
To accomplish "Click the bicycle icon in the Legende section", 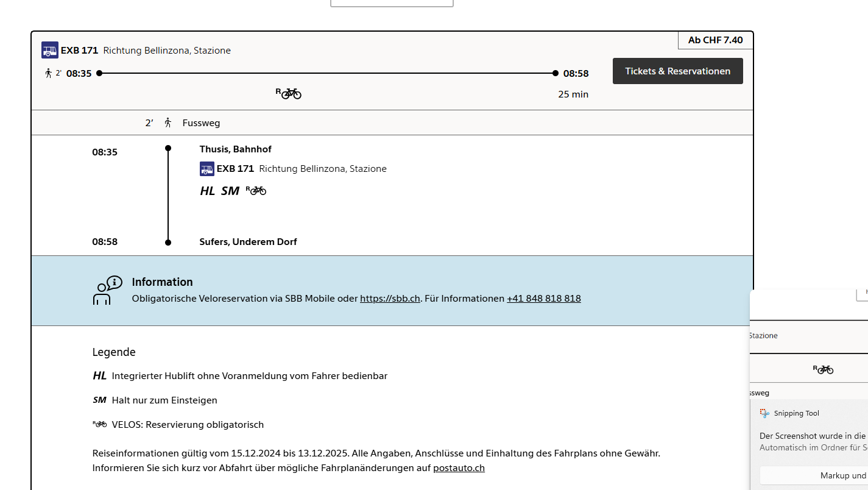I will pyautogui.click(x=100, y=424).
